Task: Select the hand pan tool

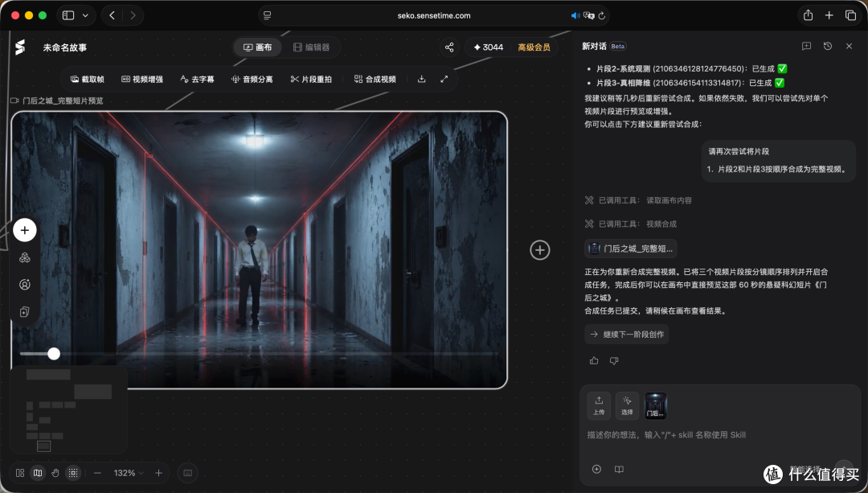Action: pyautogui.click(x=55, y=473)
